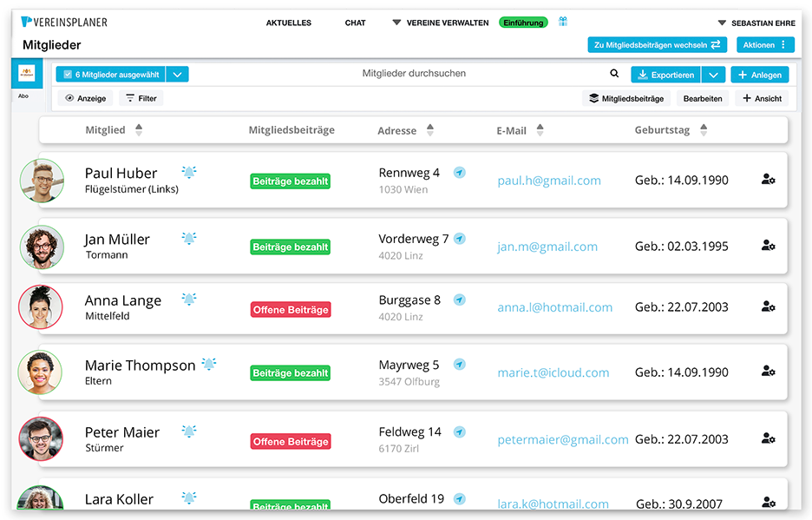Toggle the '6 Mitglieder ausgewählt' checkbox

68,75
